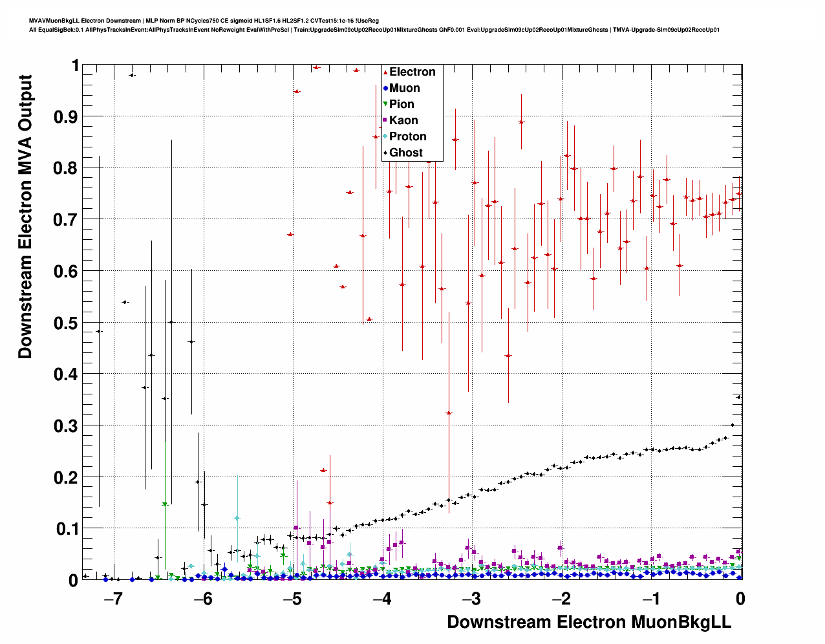Image resolution: width=825 pixels, height=644 pixels.
Task: Click the Muon legend entry
Action: pyautogui.click(x=404, y=88)
